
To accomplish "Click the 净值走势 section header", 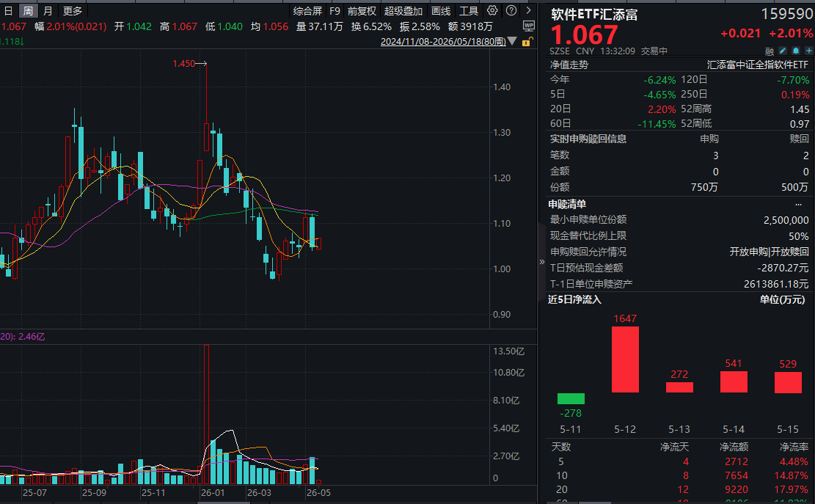I will click(x=569, y=65).
